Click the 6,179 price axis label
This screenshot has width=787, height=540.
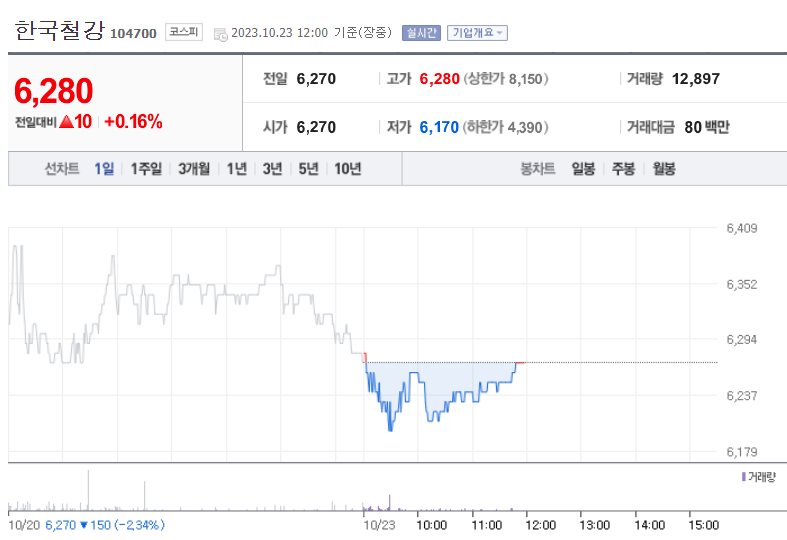pyautogui.click(x=741, y=452)
